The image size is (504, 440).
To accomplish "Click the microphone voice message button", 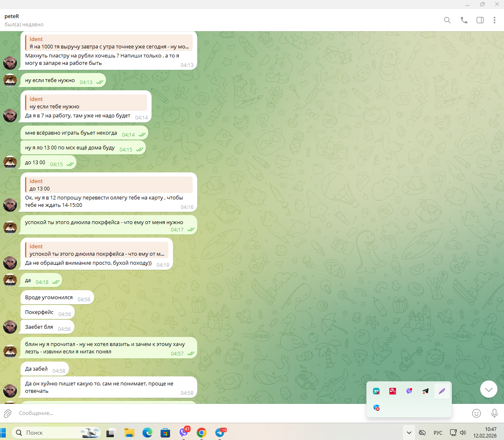I will [x=494, y=413].
